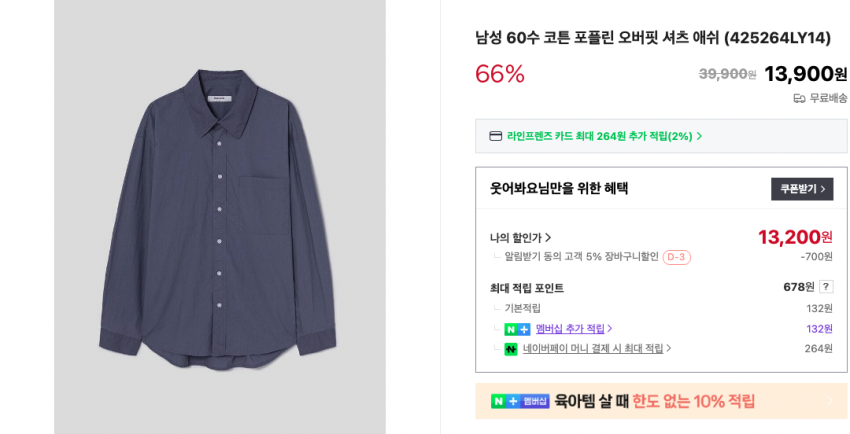Click the N+ 멤버십 badge in the bottom banner
The image size is (850, 434).
(x=520, y=401)
